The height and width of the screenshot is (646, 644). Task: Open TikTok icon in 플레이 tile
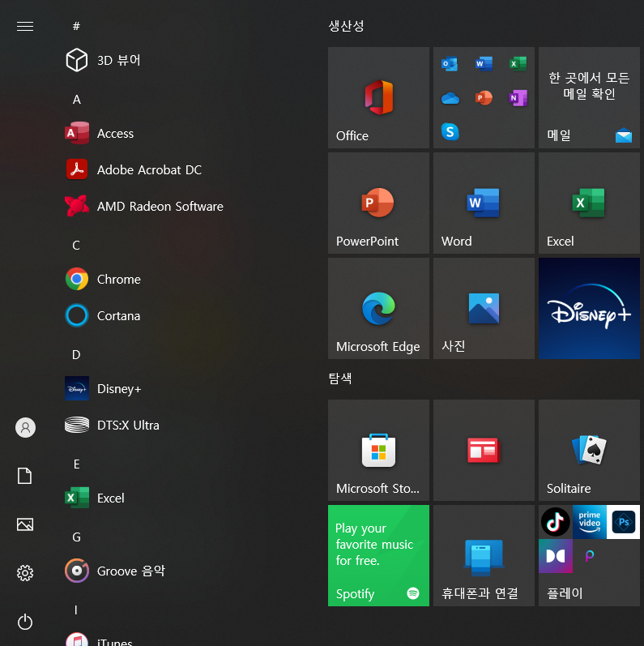click(x=556, y=522)
